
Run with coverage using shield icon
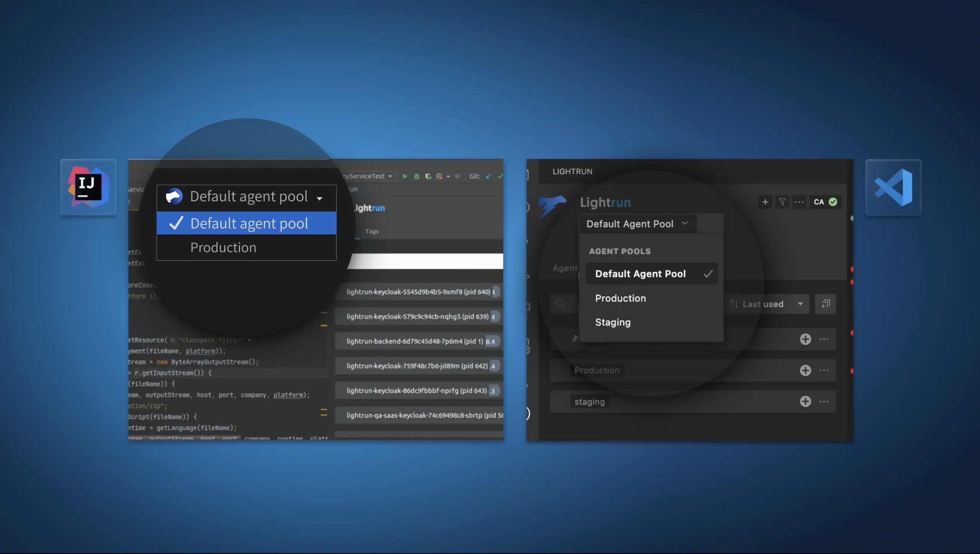428,176
